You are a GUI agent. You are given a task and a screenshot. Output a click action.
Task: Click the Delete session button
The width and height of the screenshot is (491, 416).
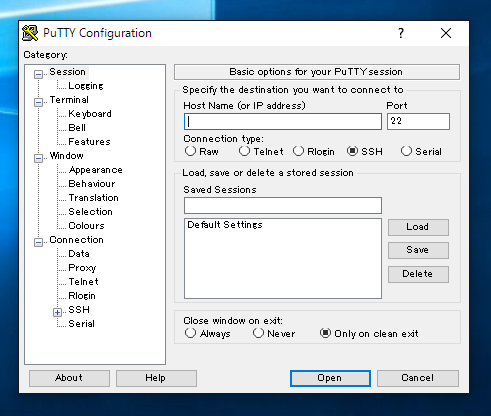point(418,274)
